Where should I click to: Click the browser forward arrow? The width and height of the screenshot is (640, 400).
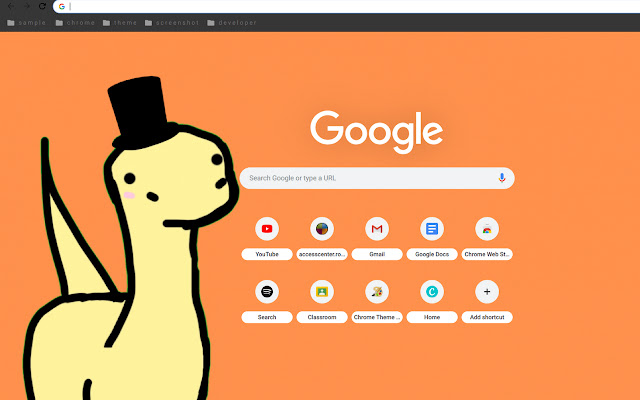pyautogui.click(x=27, y=6)
